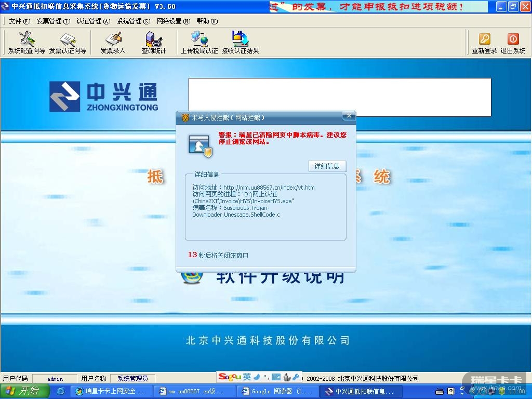Click the 发票录入 toolbar icon
Screen dimensions: 532x399
113,43
